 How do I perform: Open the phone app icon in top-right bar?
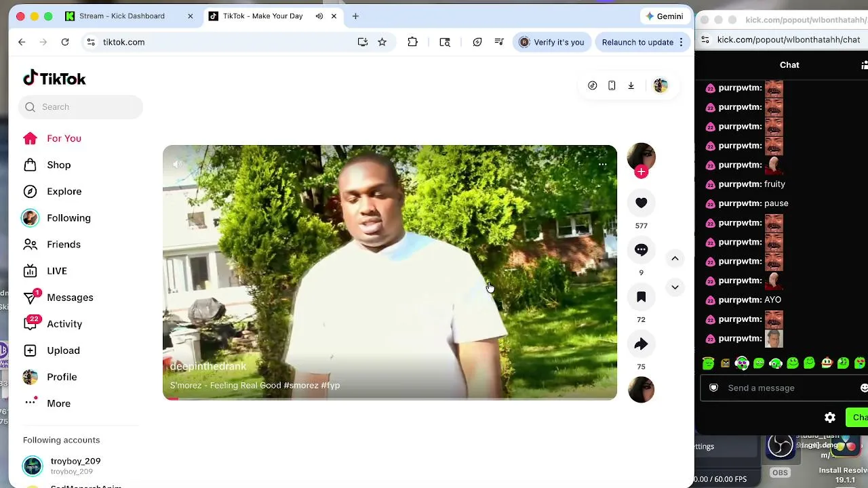[x=612, y=85]
